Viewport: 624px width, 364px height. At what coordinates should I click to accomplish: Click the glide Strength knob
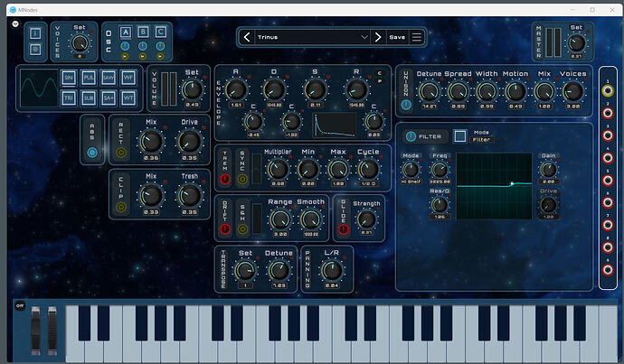coord(366,219)
